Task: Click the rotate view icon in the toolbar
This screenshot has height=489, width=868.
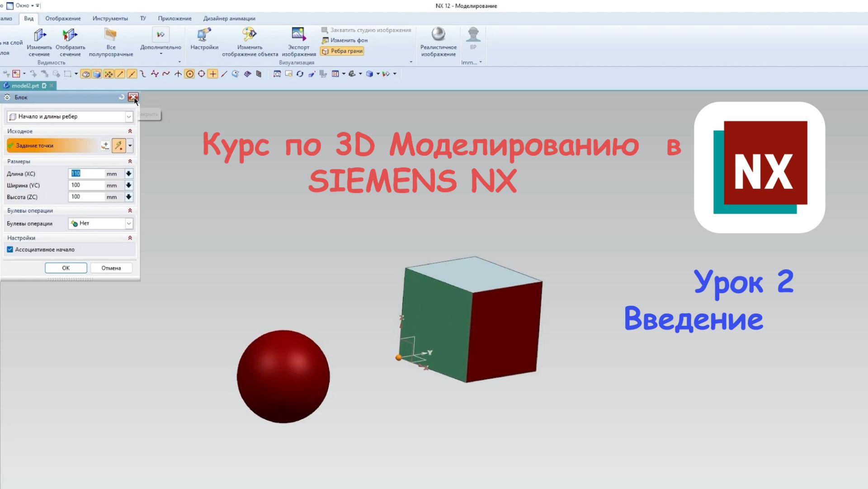Action: click(x=300, y=74)
